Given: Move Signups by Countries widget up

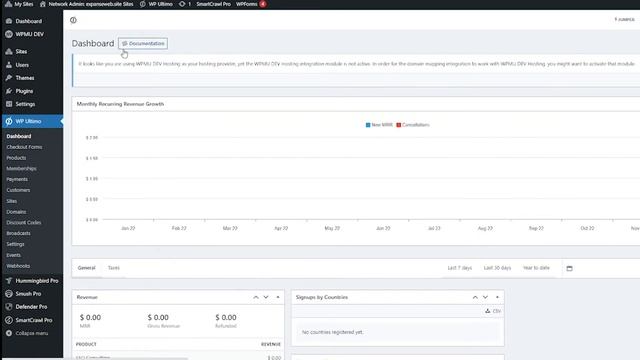Looking at the screenshot, I should click(475, 297).
